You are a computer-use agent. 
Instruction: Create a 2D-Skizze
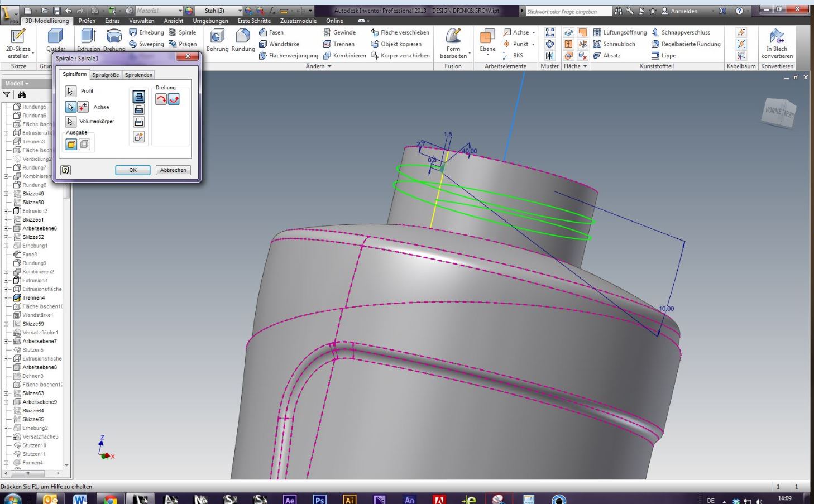pos(18,43)
